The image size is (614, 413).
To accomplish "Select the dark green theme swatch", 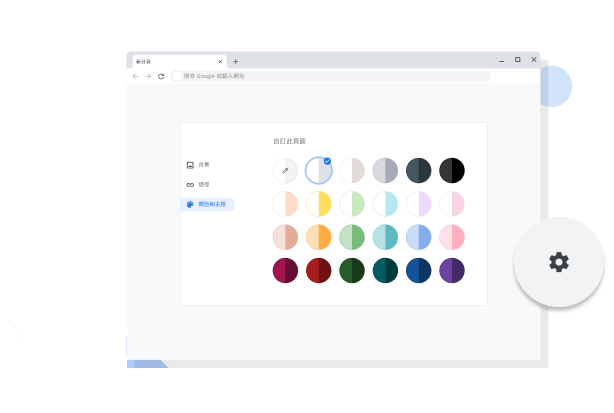I will click(x=352, y=270).
